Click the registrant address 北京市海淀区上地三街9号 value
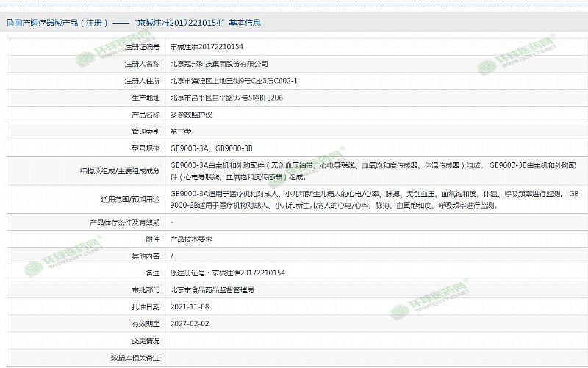 (x=233, y=81)
